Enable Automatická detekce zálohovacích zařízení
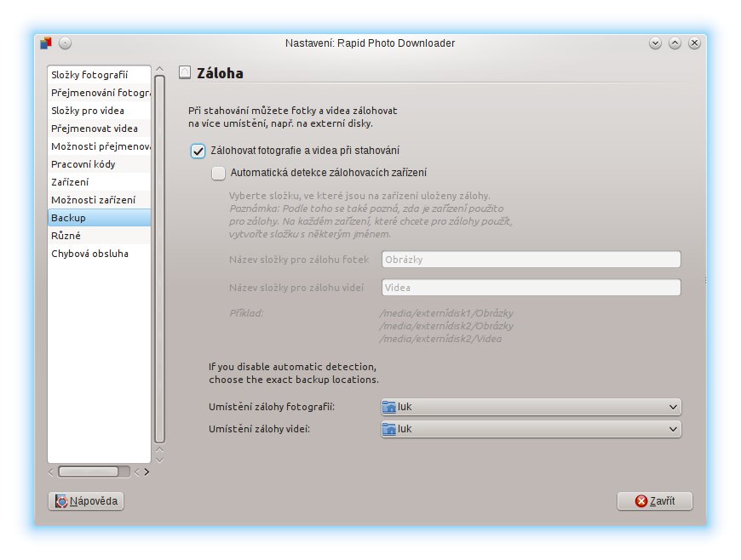This screenshot has height=560, width=741. (218, 173)
